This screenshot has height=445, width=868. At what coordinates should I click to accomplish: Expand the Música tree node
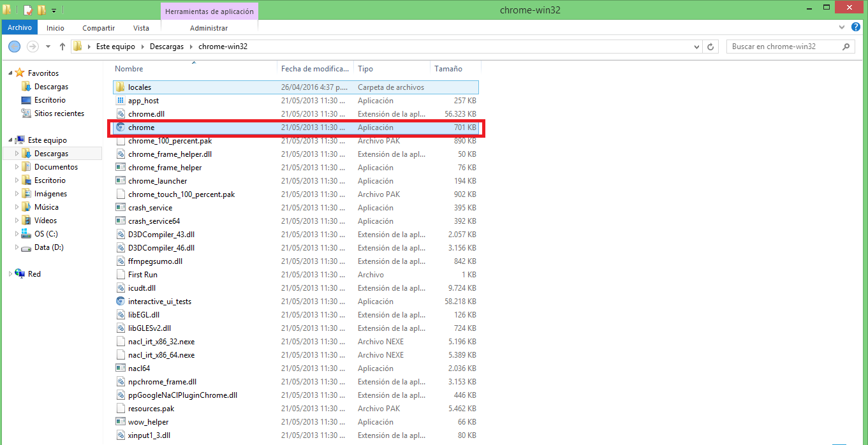click(17, 207)
